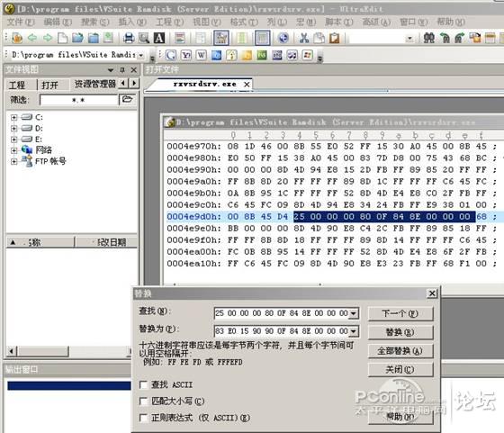Click the Wikipedia 'W' toolbar icon
Viewport: 504px width, 433px height.
pyautogui.click(x=202, y=55)
